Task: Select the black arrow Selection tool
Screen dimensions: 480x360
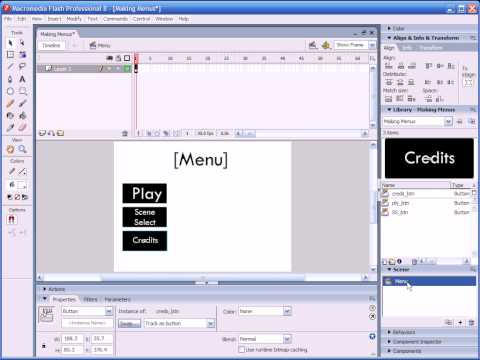Action: (x=10, y=43)
